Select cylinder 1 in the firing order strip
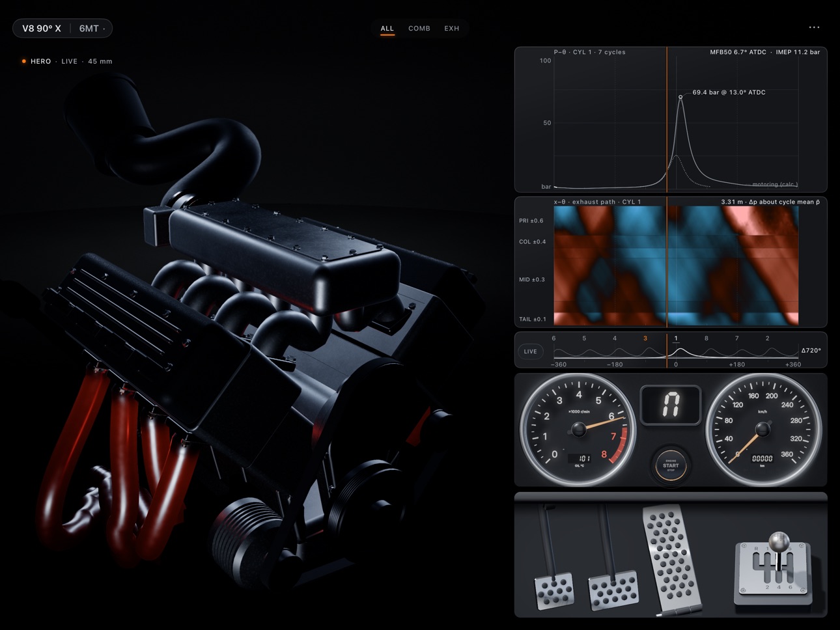 coord(676,338)
